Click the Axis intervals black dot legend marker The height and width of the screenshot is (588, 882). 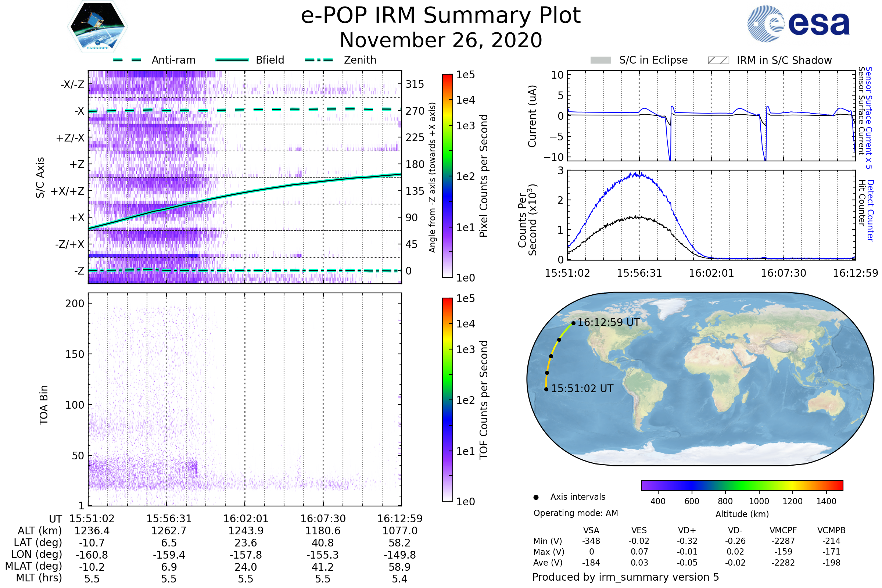click(536, 497)
